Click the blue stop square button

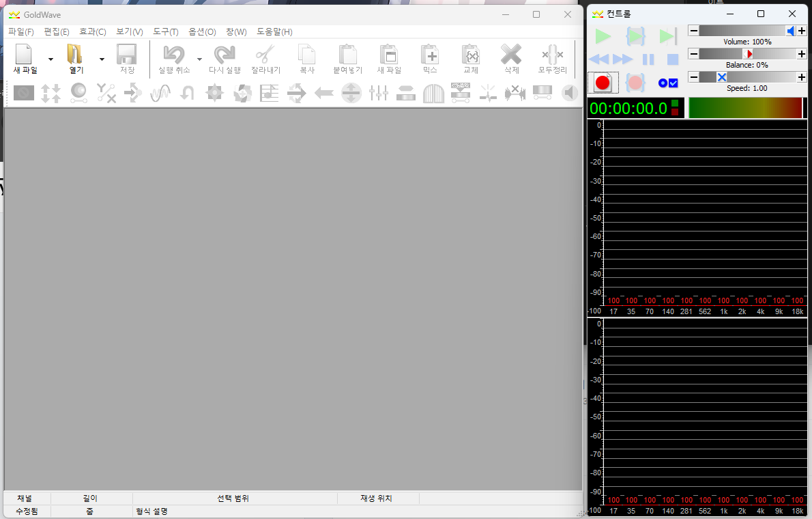673,59
